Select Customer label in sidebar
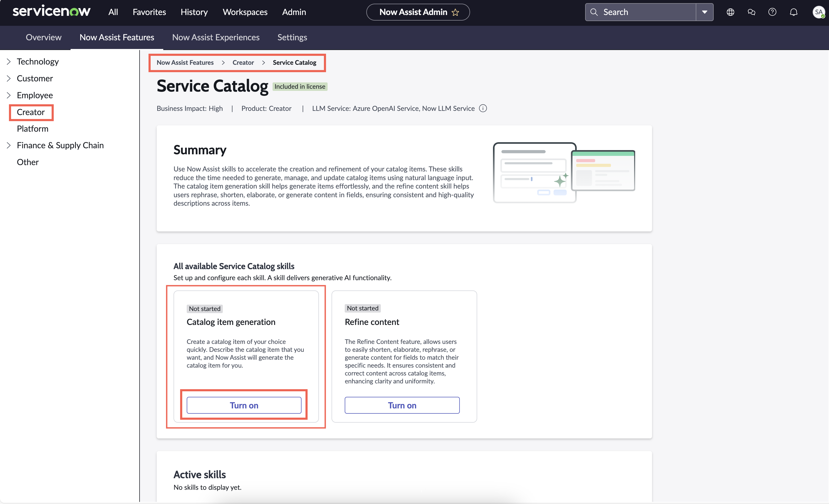Image resolution: width=829 pixels, height=504 pixels. pyautogui.click(x=35, y=78)
